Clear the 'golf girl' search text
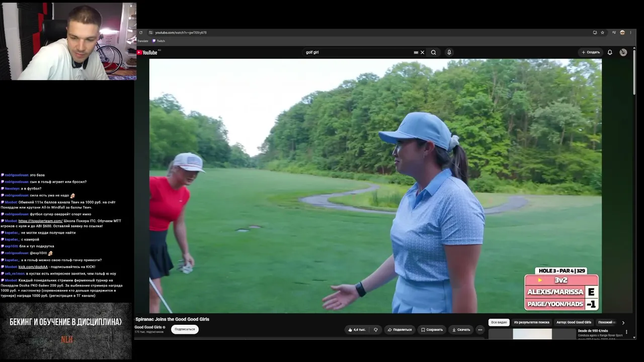Viewport: 644px width, 362px height. click(x=423, y=52)
